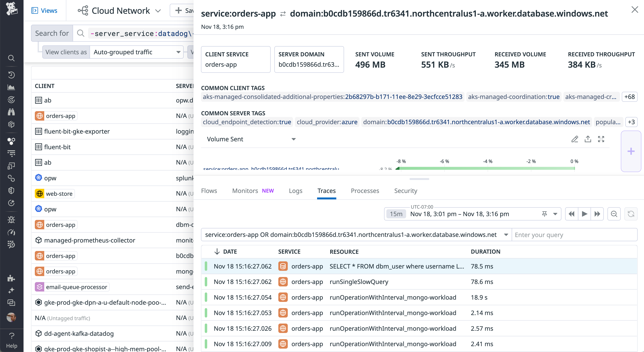Click the Security shield icon in sidebar
644x352 pixels.
[x=11, y=190]
